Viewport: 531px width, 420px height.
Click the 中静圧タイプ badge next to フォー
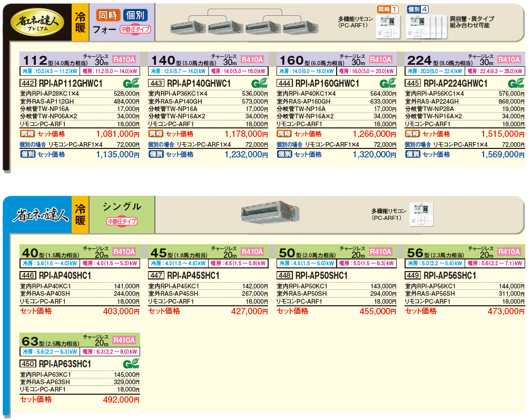pyautogui.click(x=135, y=29)
